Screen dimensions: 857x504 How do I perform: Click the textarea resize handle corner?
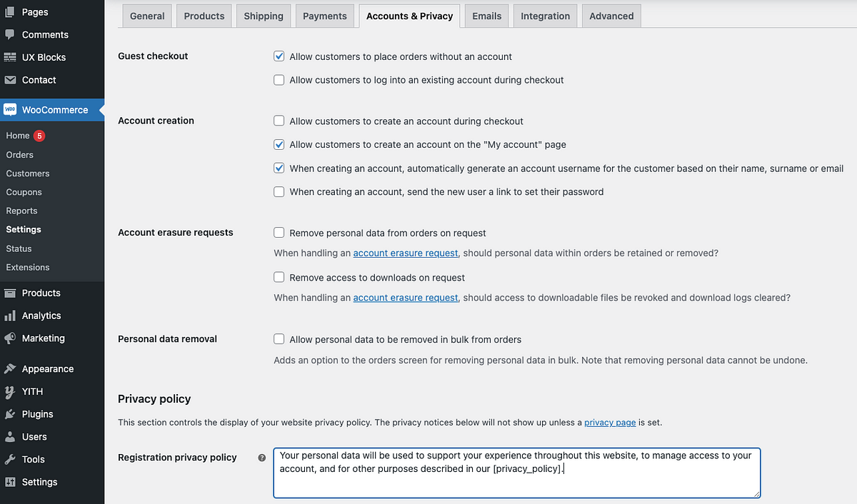click(756, 493)
